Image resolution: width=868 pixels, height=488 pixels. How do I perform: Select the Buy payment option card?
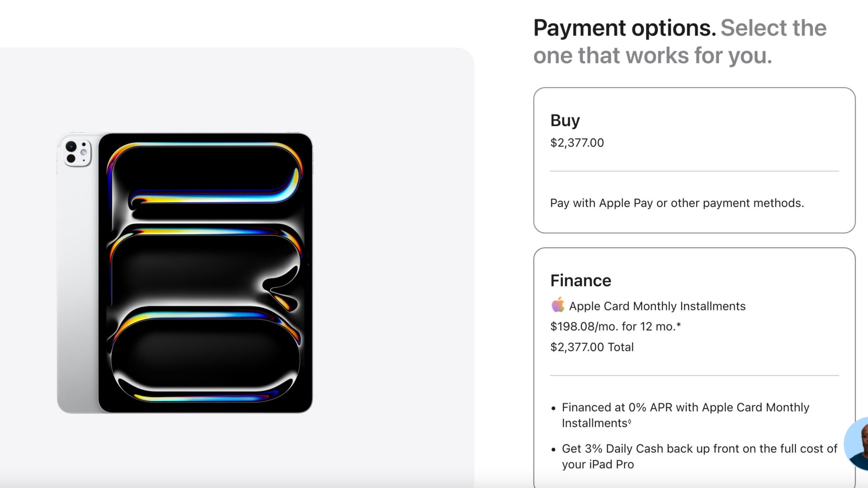[x=694, y=160]
